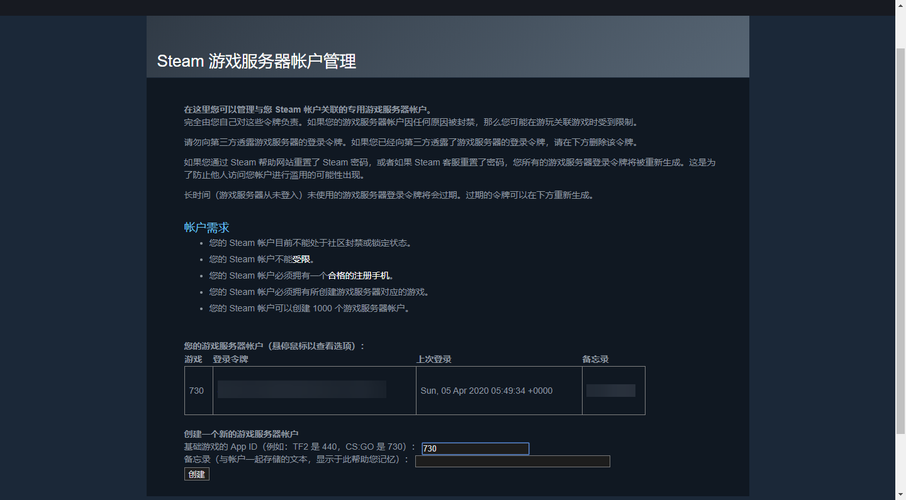Image resolution: width=906 pixels, height=500 pixels.
Task: Select last login 'Sun, 05 Apr 2020 05:49:34 +0000'
Action: click(x=487, y=391)
